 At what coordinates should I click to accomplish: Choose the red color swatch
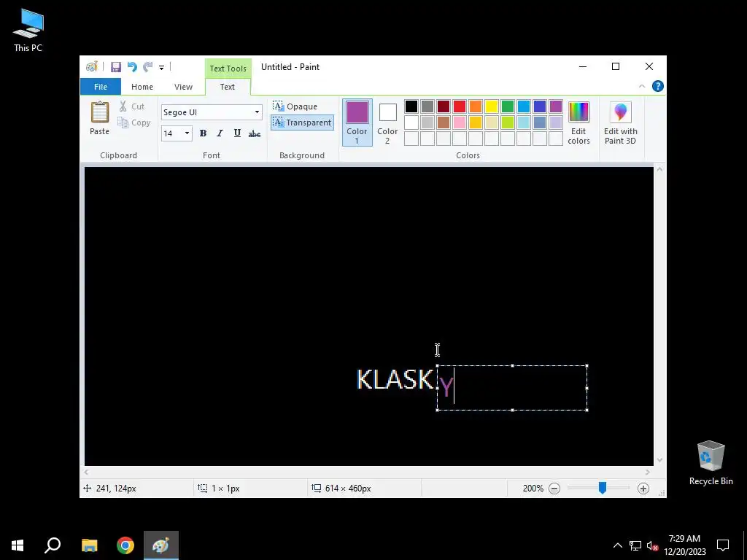tap(460, 106)
